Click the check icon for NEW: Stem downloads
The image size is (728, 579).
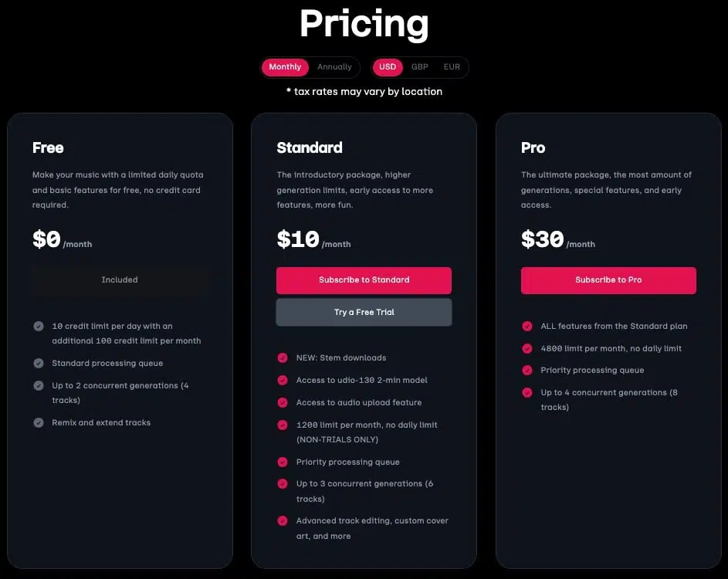coord(283,357)
